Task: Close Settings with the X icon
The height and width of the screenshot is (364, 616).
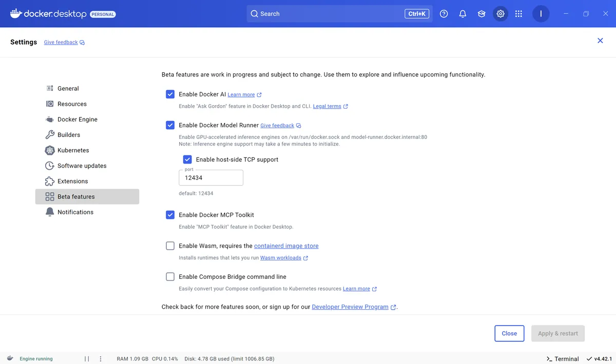Action: (600, 41)
